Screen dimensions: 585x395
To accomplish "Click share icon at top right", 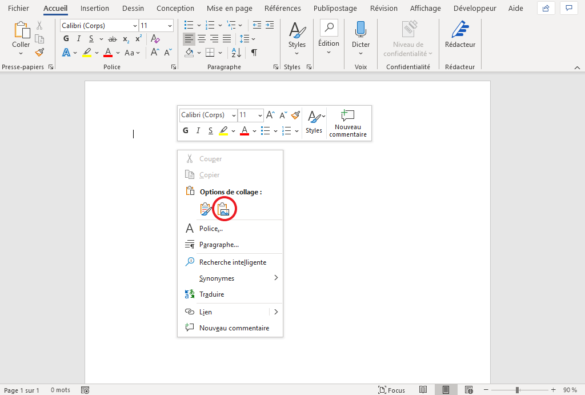I will (546, 8).
